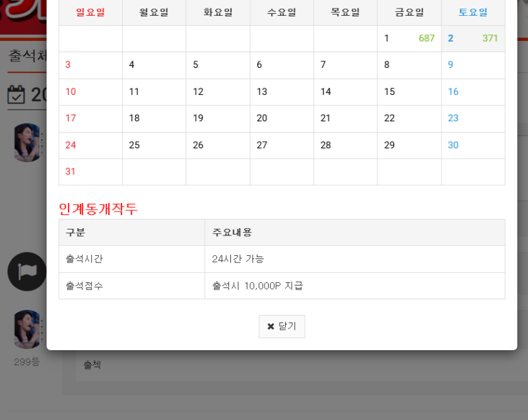Image resolution: width=528 pixels, height=420 pixels.
Task: Click the 금요일 column header
Action: (409, 13)
